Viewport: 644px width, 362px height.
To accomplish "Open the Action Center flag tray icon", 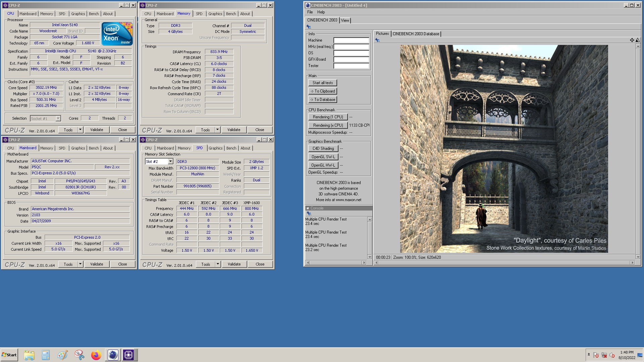I will [x=596, y=355].
